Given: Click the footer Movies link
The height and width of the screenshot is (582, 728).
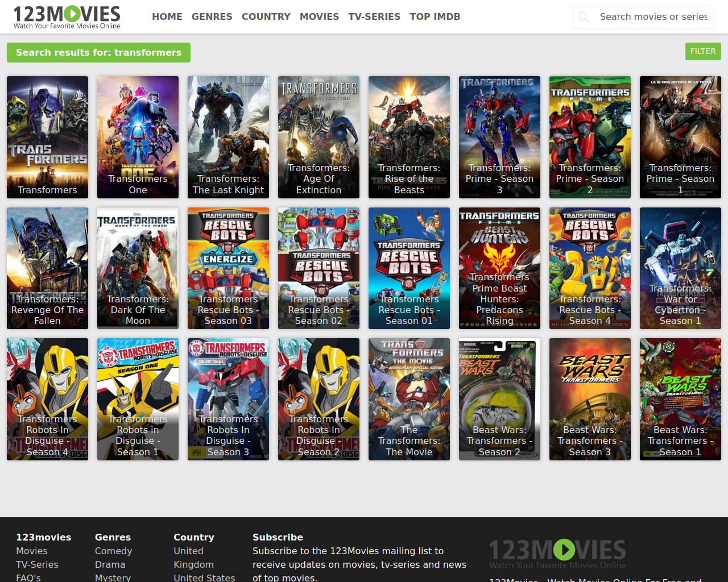Looking at the screenshot, I should pos(32,551).
